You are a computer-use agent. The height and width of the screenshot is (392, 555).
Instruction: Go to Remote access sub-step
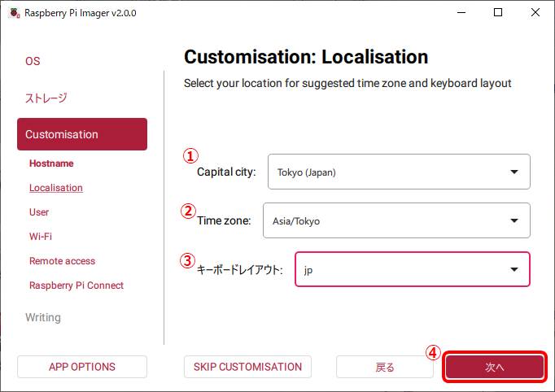[62, 261]
